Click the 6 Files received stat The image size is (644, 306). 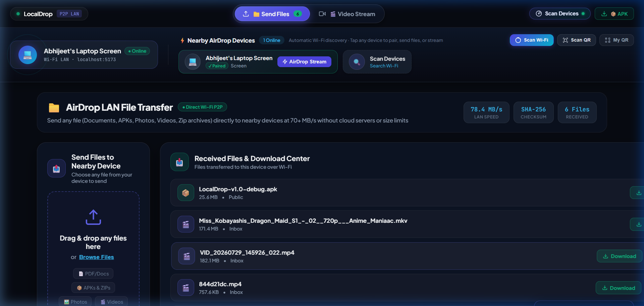577,112
